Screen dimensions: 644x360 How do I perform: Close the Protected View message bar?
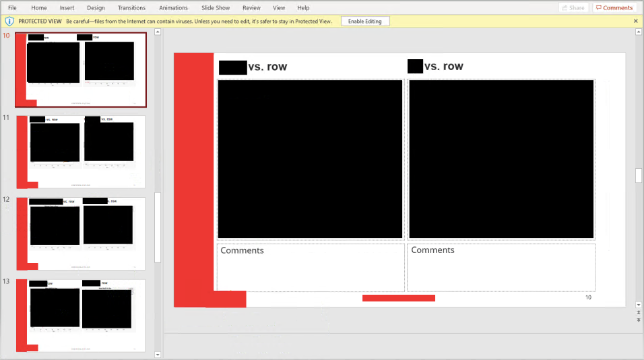(636, 21)
